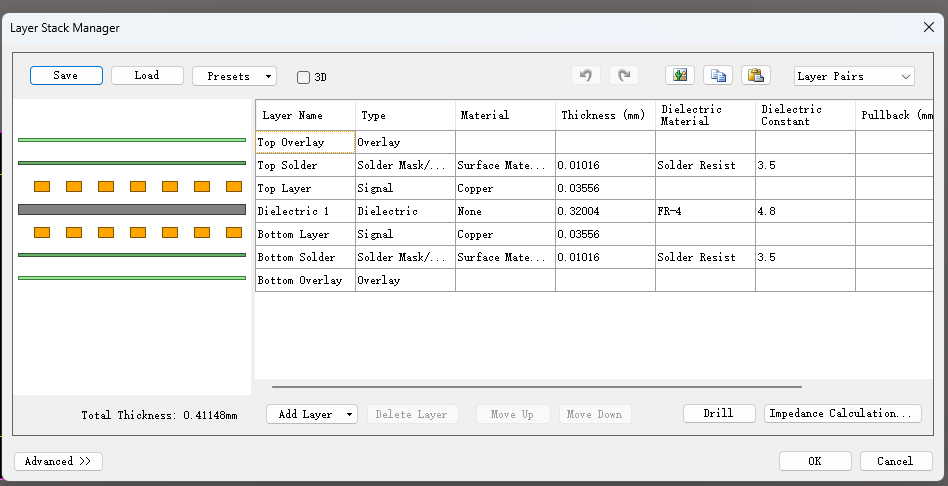Screen dimensions: 948x486
Task: Click the Move Up button
Action: [x=512, y=414]
